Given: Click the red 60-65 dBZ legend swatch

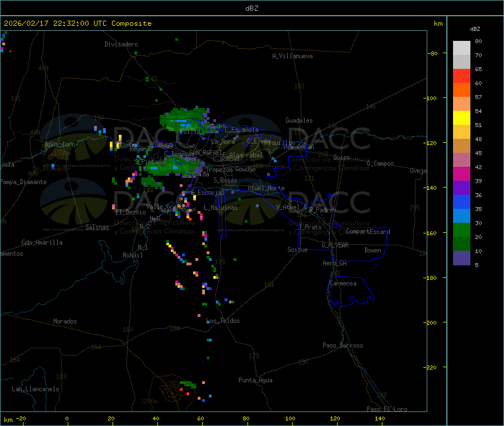Looking at the screenshot, I should [461, 76].
